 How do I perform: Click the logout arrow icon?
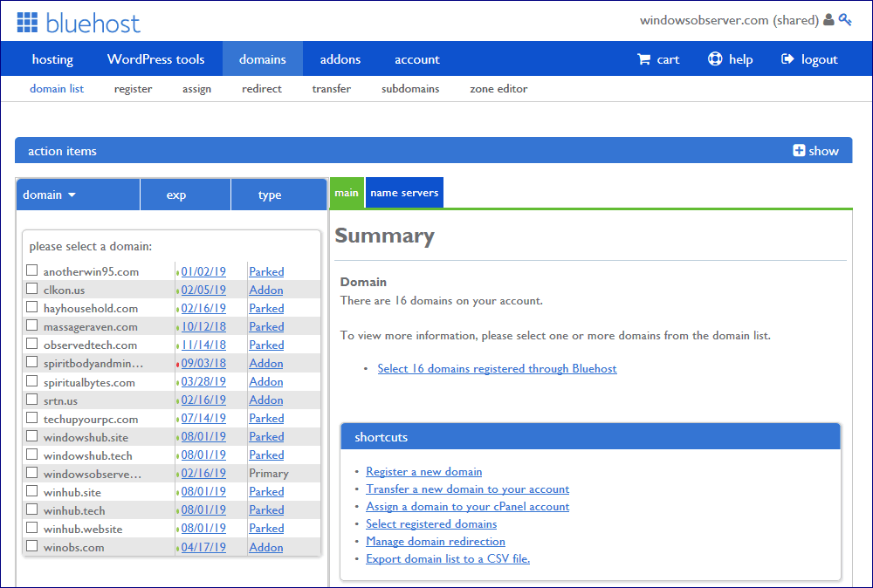(787, 59)
